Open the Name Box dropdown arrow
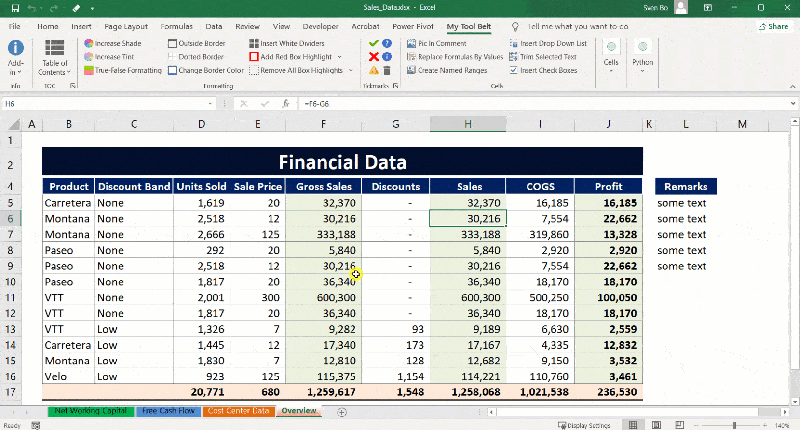This screenshot has height=430, width=800. pyautogui.click(x=210, y=104)
